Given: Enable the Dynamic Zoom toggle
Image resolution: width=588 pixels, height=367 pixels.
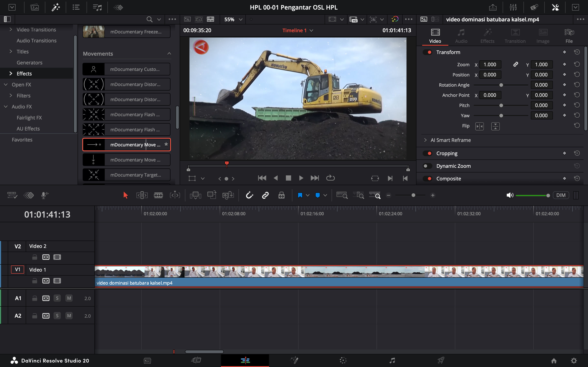Looking at the screenshot, I should (427, 166).
